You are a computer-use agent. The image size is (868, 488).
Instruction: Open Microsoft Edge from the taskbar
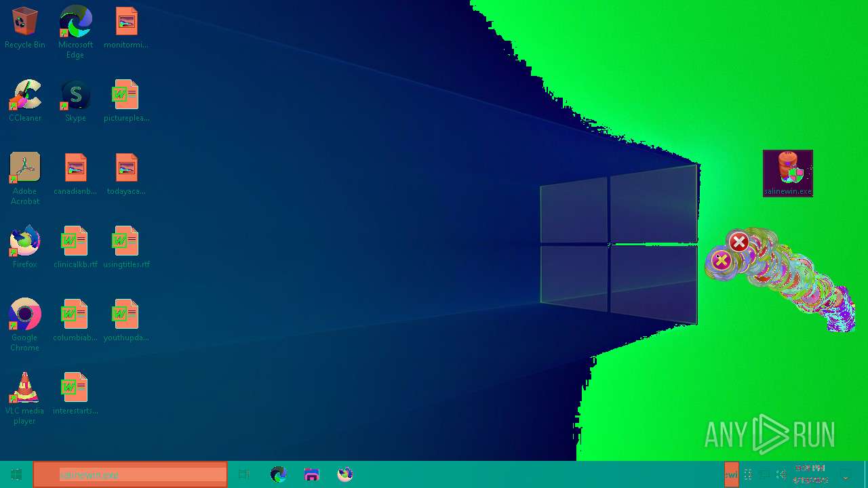(x=278, y=474)
